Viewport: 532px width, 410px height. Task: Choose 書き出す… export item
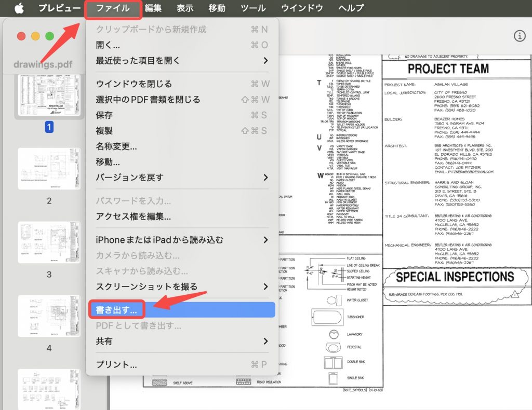pos(182,310)
